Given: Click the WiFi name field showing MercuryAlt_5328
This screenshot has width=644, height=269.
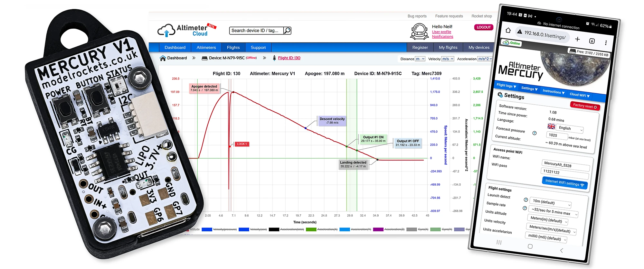Looking at the screenshot, I should pyautogui.click(x=566, y=165).
